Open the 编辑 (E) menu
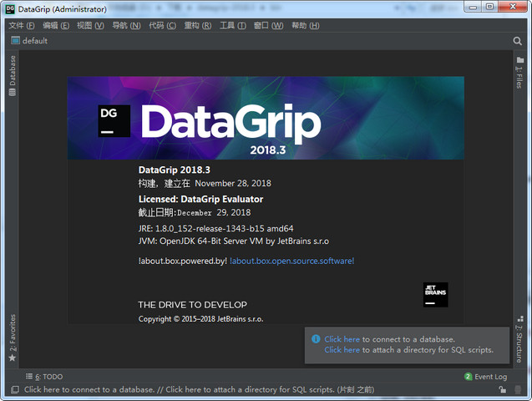The height and width of the screenshot is (401, 532). click(x=56, y=25)
